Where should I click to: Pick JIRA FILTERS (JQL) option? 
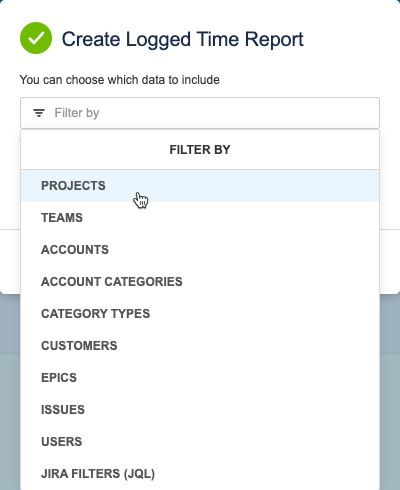tap(200, 474)
